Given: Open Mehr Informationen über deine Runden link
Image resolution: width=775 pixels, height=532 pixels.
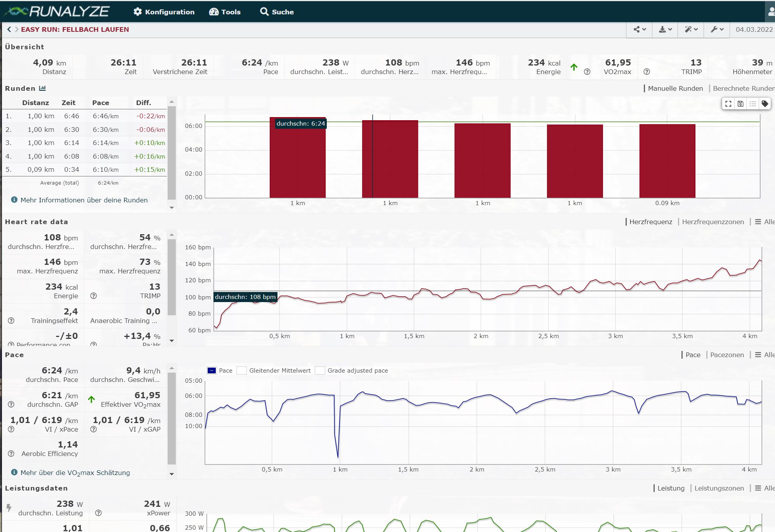Looking at the screenshot, I should 84,200.
